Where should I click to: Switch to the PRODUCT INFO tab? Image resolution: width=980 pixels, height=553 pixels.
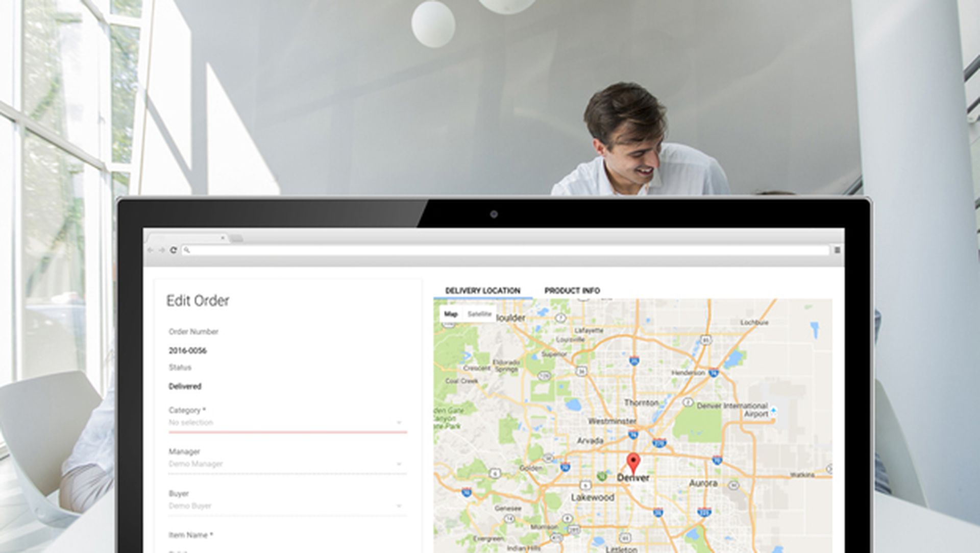coord(572,291)
